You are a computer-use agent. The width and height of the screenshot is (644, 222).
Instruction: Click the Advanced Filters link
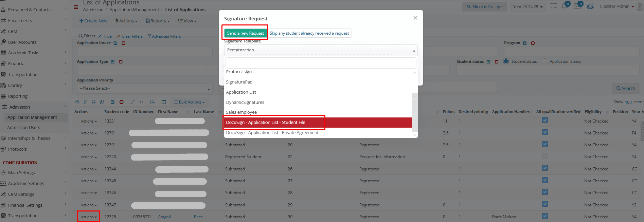coord(164,36)
